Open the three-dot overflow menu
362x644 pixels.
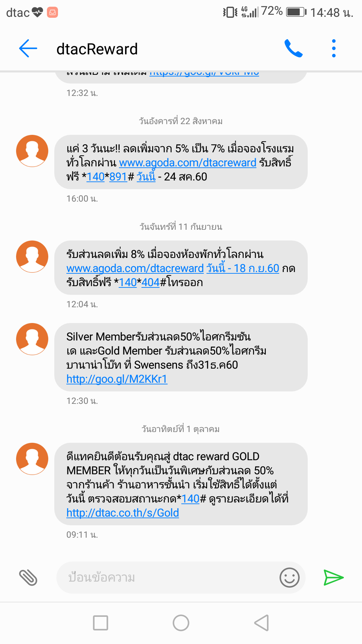coord(334,49)
